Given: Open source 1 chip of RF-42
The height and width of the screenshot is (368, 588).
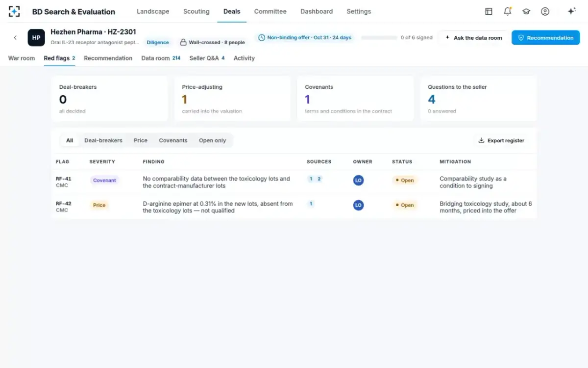Looking at the screenshot, I should click(x=311, y=204).
